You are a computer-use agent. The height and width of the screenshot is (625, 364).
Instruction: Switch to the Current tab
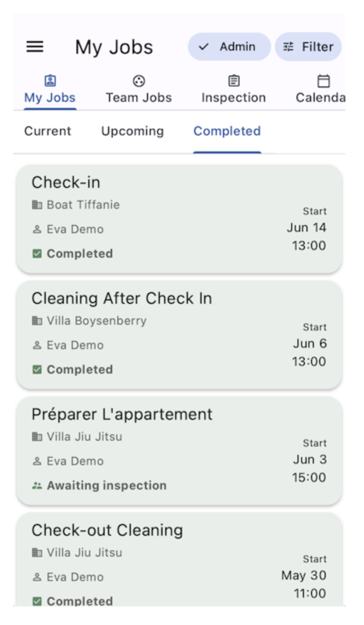(48, 131)
